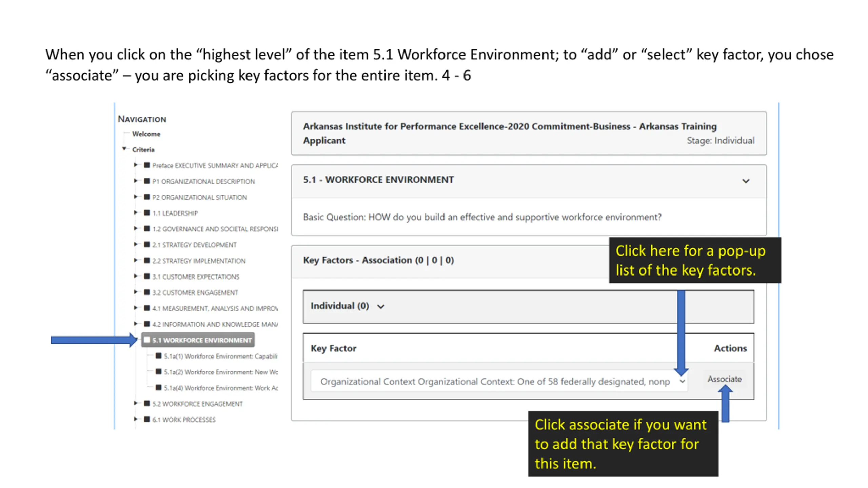The width and height of the screenshot is (868, 488).
Task: Open the 1.2 Governance and Societal Responsi item
Action: point(215,229)
